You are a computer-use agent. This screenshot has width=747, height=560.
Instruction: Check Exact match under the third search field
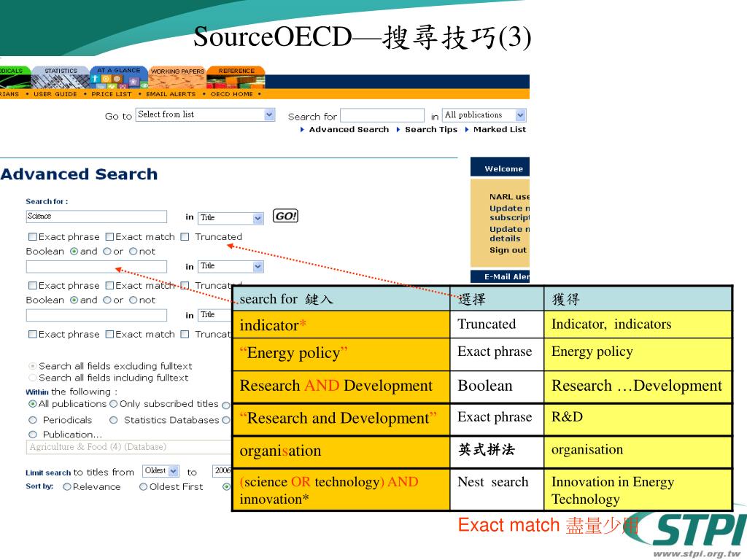click(x=109, y=334)
